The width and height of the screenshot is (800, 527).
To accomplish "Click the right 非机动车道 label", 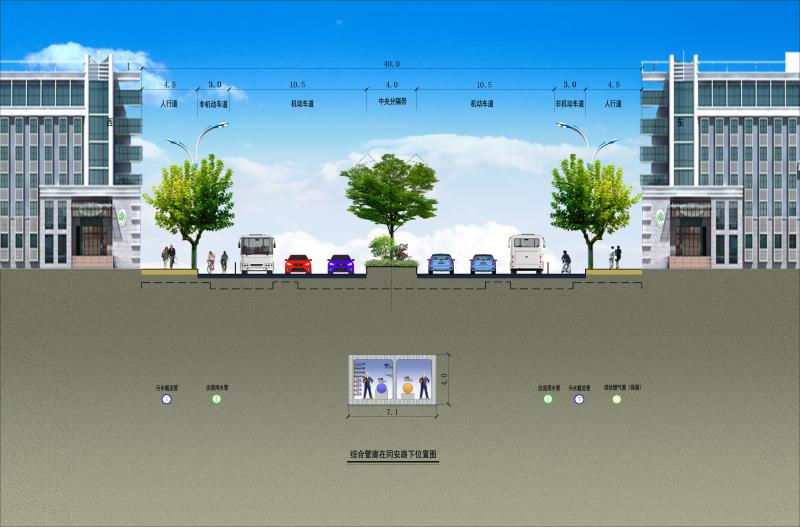I will coord(569,103).
